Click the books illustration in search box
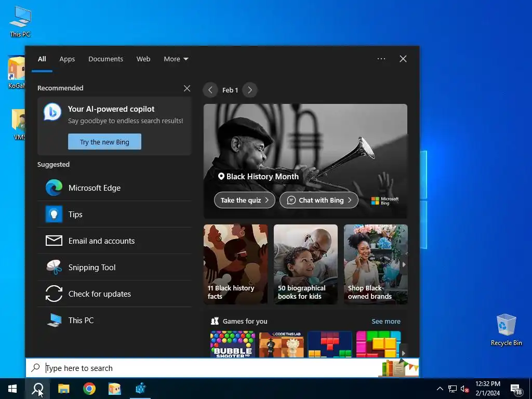Screen dimensions: 532x399 (x=398, y=368)
